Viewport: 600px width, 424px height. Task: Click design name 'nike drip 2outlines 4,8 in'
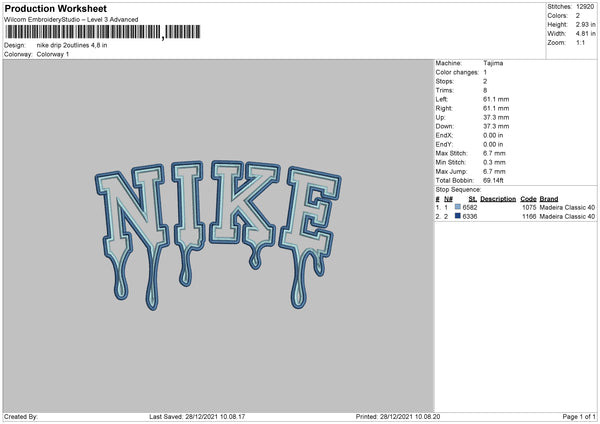(72, 45)
